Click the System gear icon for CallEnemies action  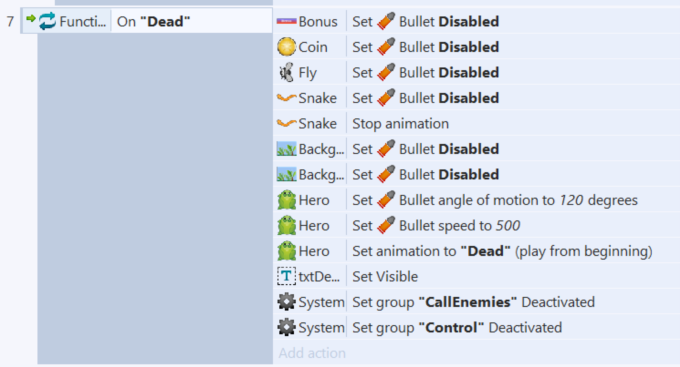pyautogui.click(x=286, y=302)
